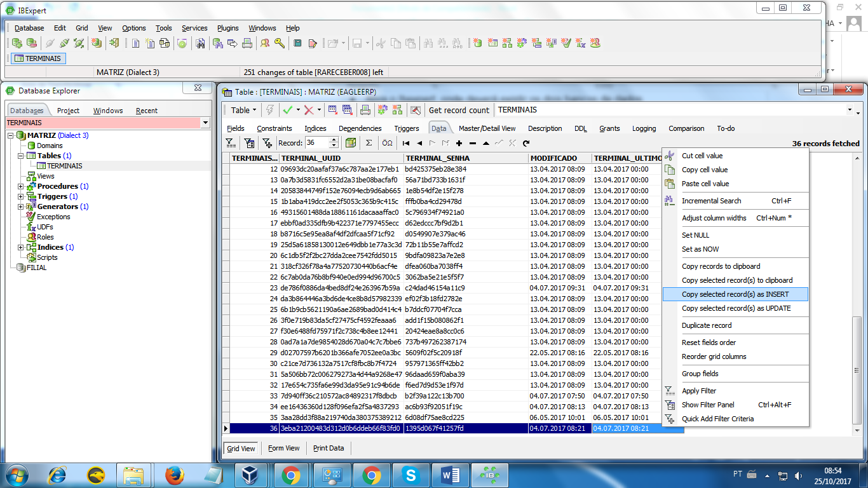Open the TERMINAIS filter dropdown in Database Explorer
The image size is (868, 488).
(x=205, y=123)
